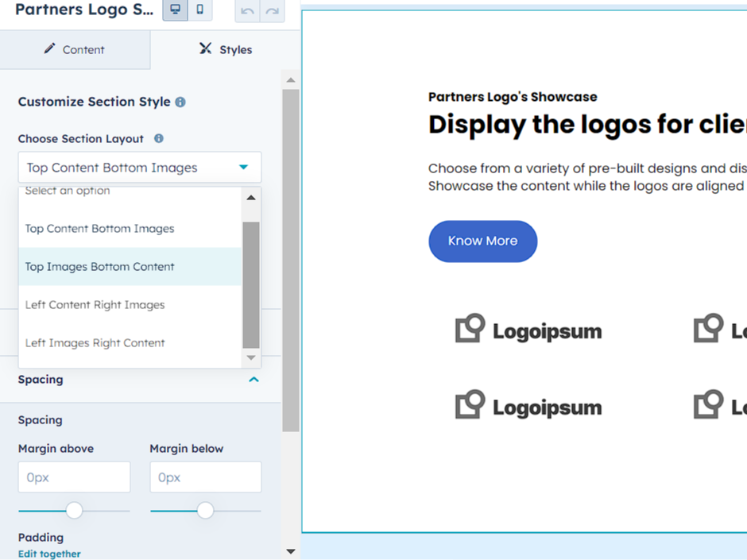747x560 pixels.
Task: Select the Left Content Right Images option
Action: 94,304
